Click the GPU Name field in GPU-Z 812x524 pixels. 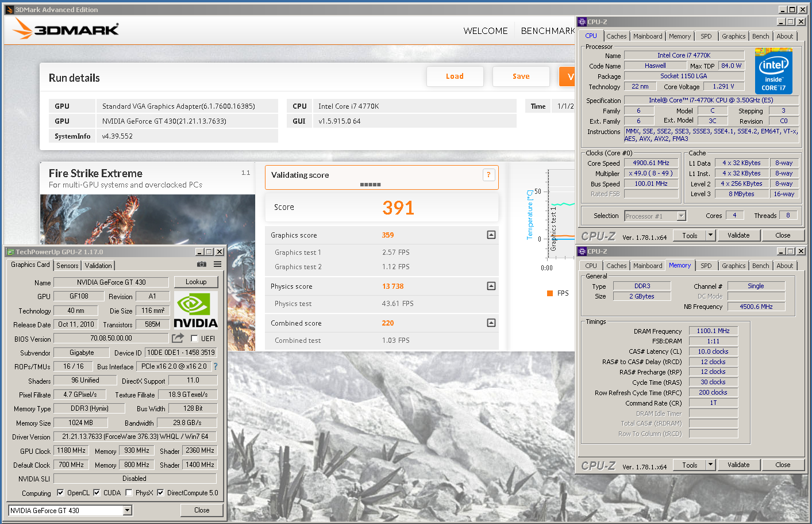(111, 282)
